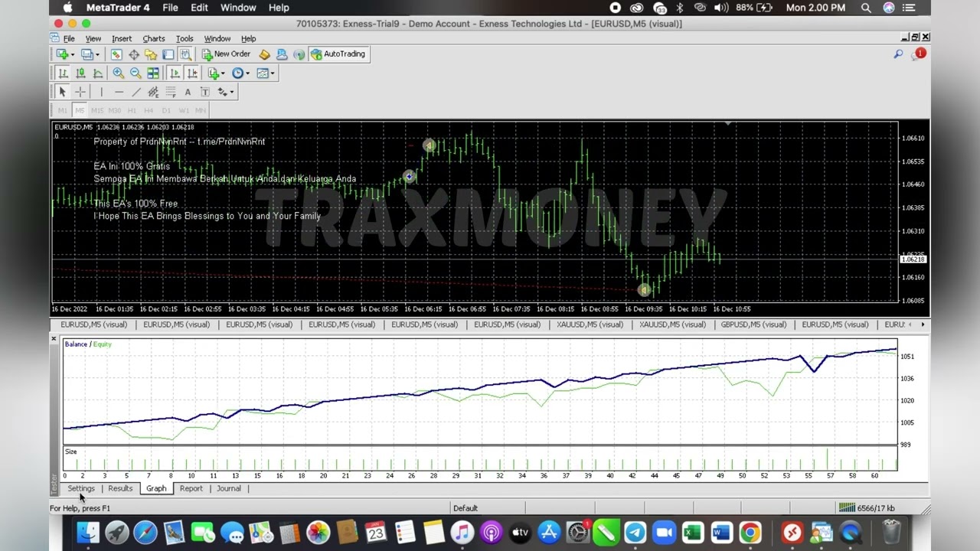This screenshot has width=980, height=551.
Task: Switch timeframe to D1
Action: click(x=166, y=110)
